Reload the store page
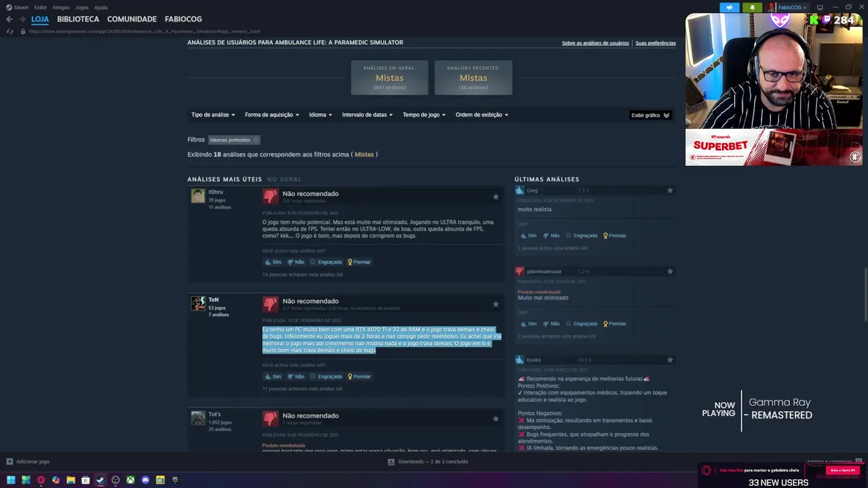 (x=9, y=31)
